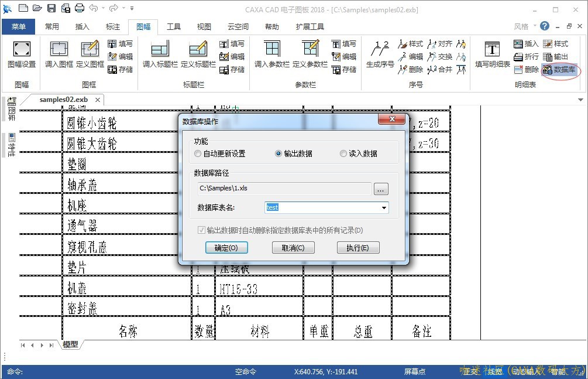
Task: Click 样式 in the 明细表 group
Action: (556, 44)
